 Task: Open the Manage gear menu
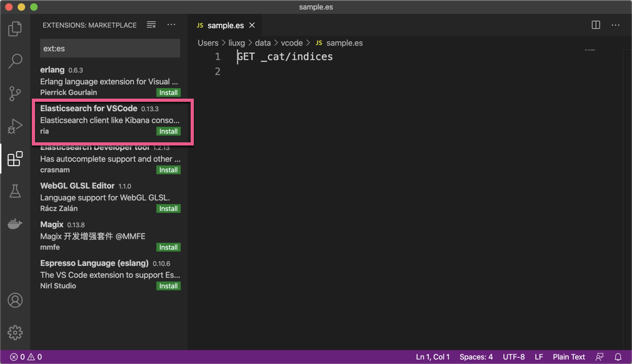coord(14,332)
